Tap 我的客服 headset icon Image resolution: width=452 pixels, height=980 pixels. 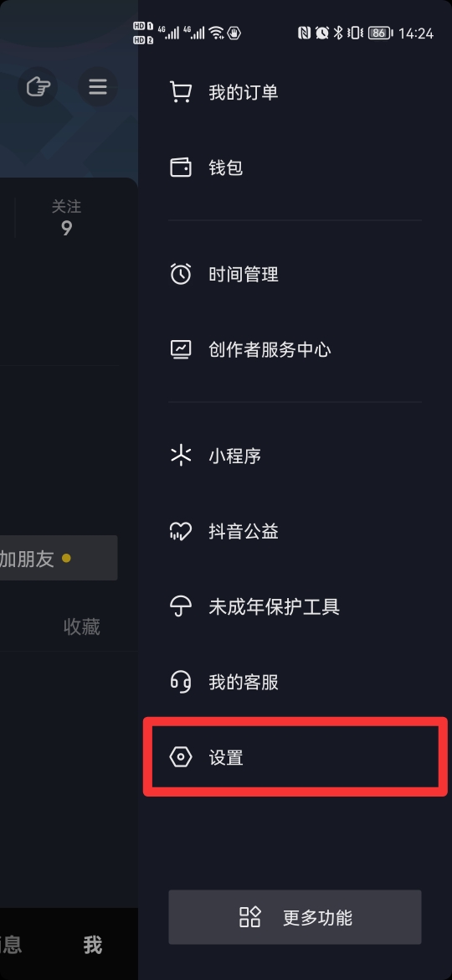[181, 681]
